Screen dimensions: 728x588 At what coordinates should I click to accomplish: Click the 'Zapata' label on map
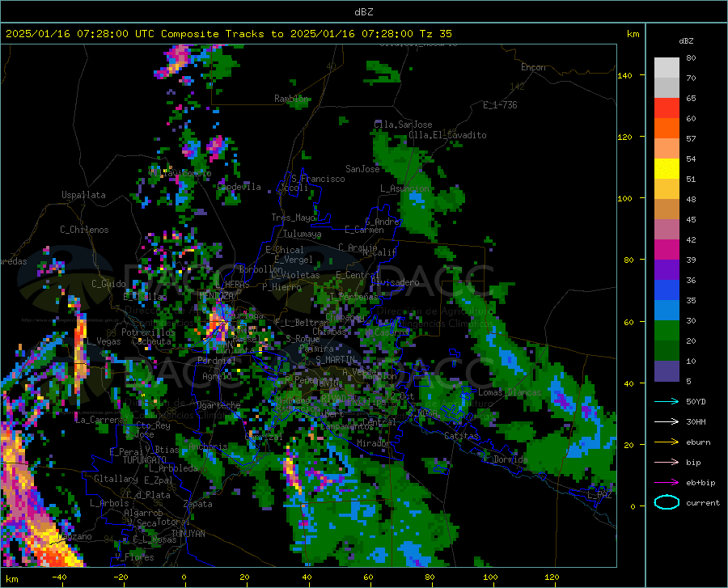[x=198, y=504]
